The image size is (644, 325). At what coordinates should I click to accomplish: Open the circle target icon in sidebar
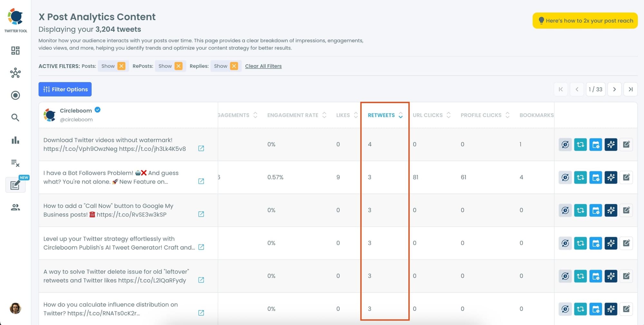(x=15, y=95)
